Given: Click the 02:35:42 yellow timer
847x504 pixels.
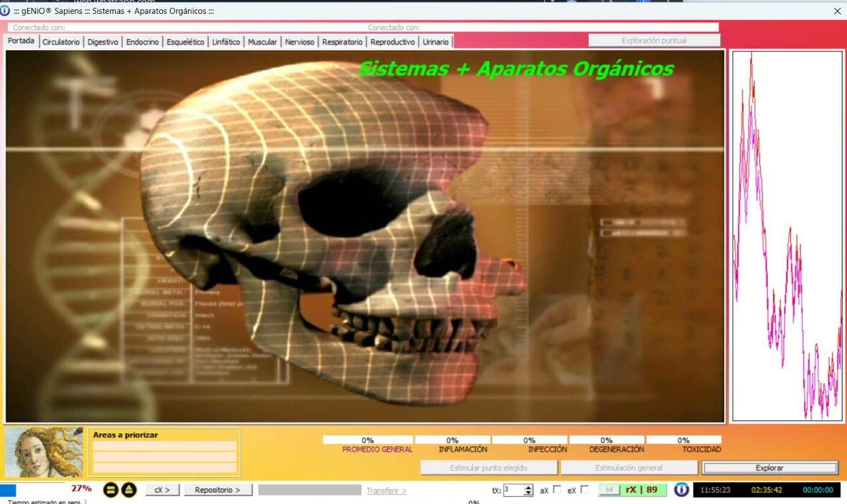Looking at the screenshot, I should pyautogui.click(x=766, y=490).
